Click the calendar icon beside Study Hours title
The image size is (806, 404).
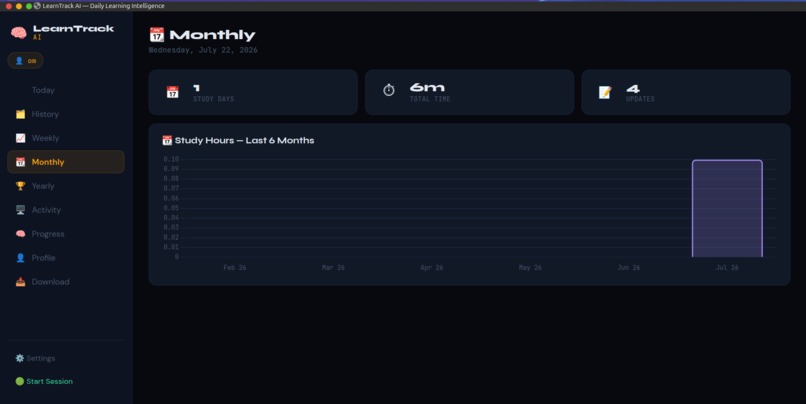coord(167,140)
